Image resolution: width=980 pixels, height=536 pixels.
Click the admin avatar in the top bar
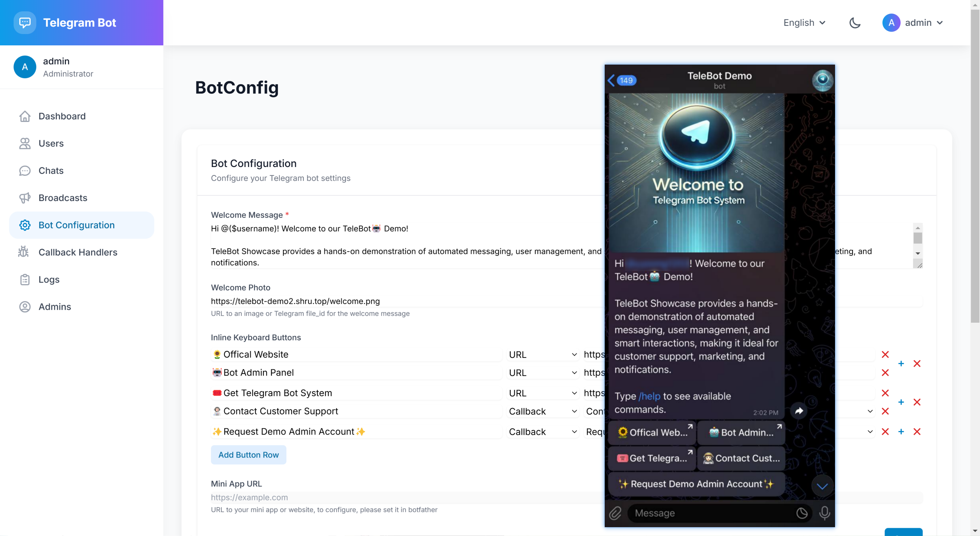[891, 22]
